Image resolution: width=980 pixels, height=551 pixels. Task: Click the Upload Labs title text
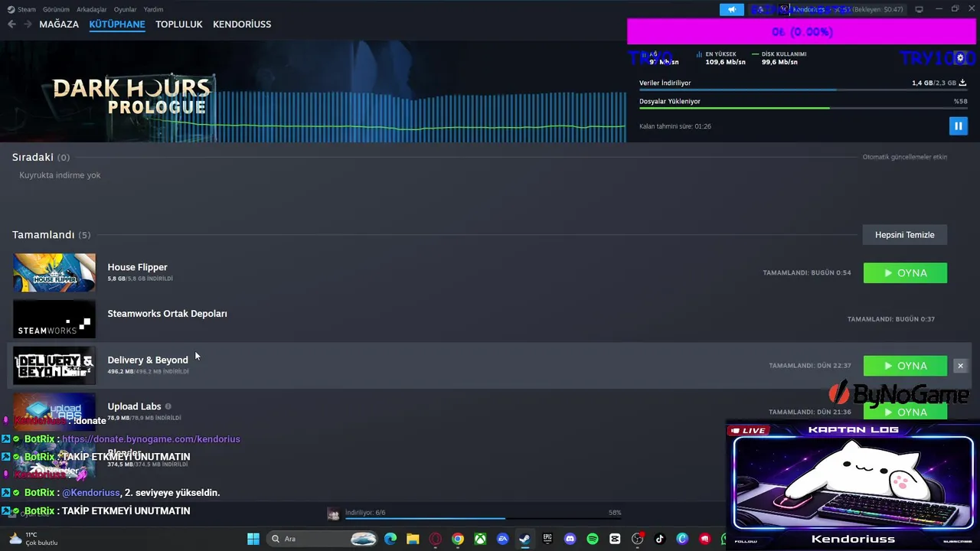134,406
